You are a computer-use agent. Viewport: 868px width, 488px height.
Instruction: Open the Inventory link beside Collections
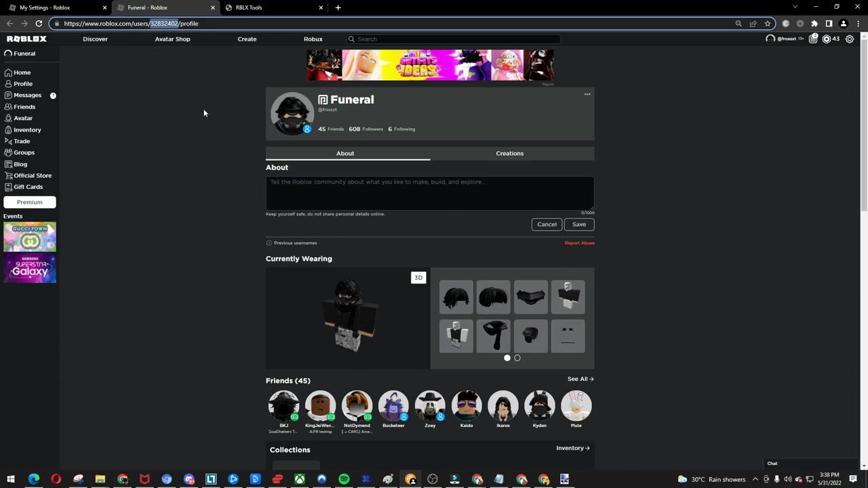pyautogui.click(x=573, y=448)
